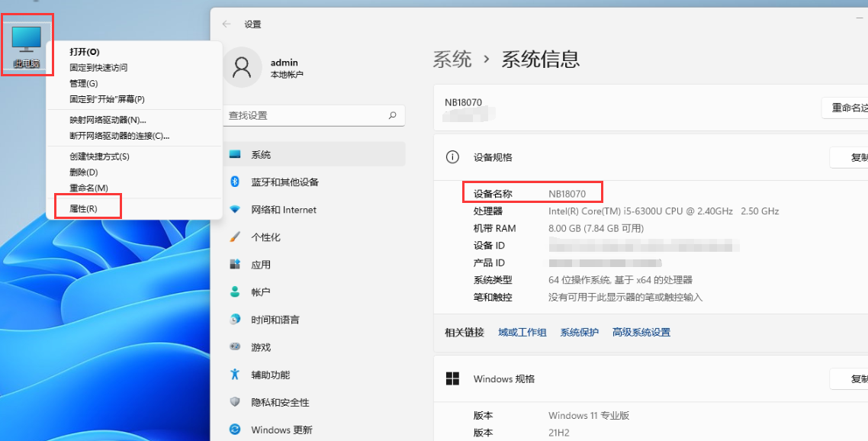Open the Apps settings category
868x441 pixels.
click(x=261, y=265)
